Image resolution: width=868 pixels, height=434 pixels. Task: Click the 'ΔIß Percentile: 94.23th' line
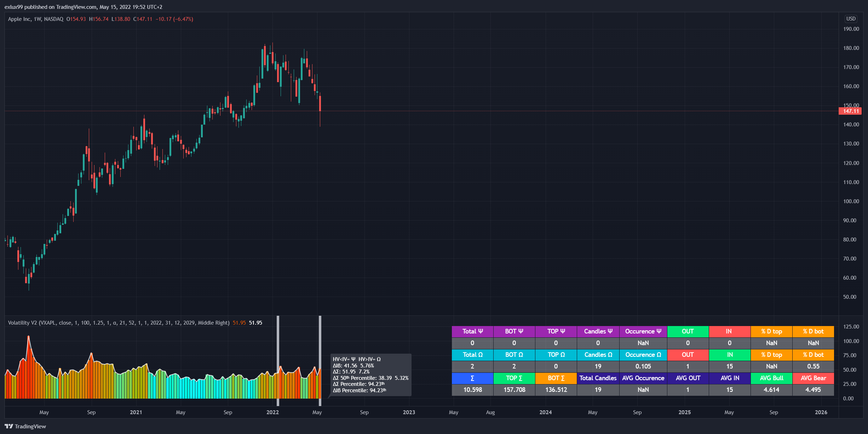pos(360,390)
